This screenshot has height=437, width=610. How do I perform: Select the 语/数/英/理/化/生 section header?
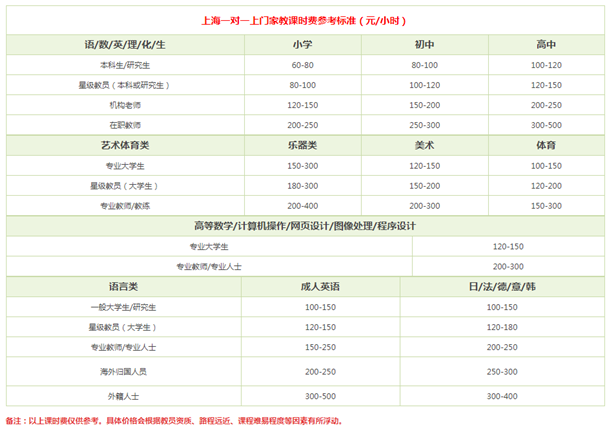[126, 46]
